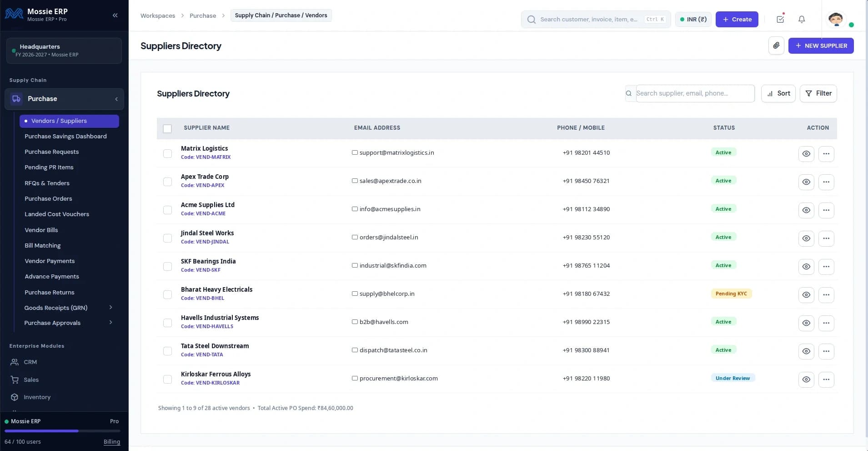Screen dimensions: 868x451
Task: View Acme Supplies Ltd with eye icon
Action: 806,210
